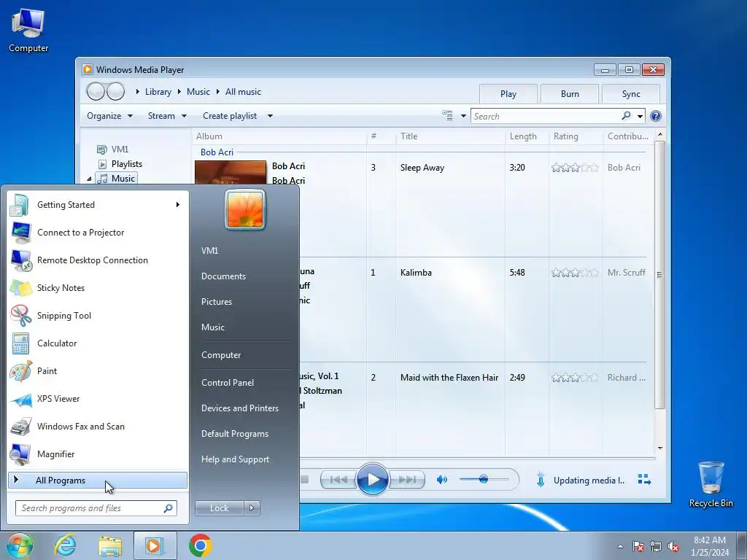The image size is (747, 560).
Task: Open Help and Support
Action: tap(235, 459)
